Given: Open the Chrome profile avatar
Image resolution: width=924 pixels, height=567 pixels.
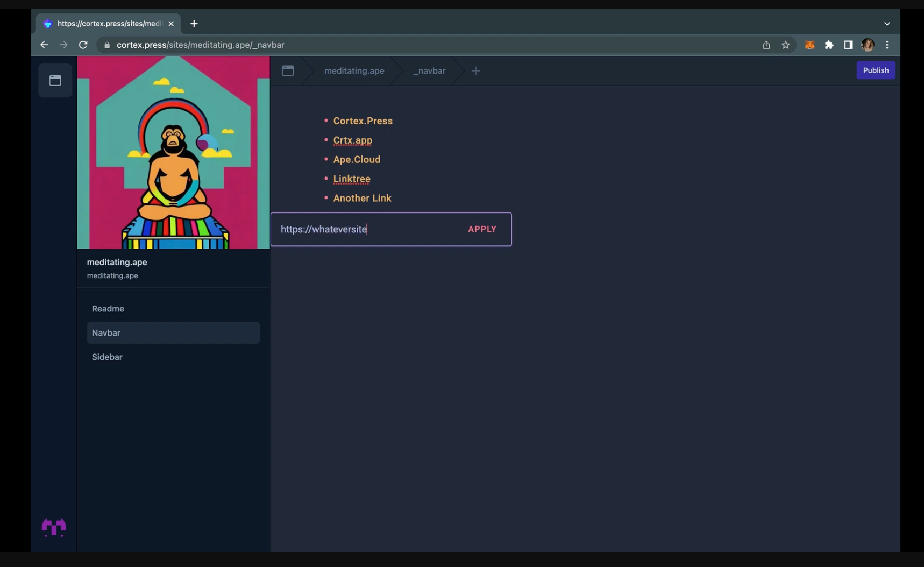Looking at the screenshot, I should click(868, 45).
